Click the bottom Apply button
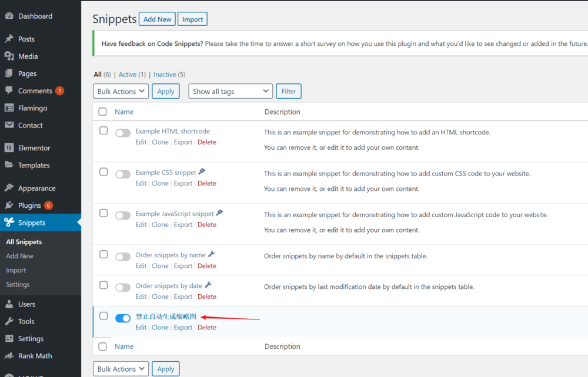The width and height of the screenshot is (588, 377). [166, 369]
